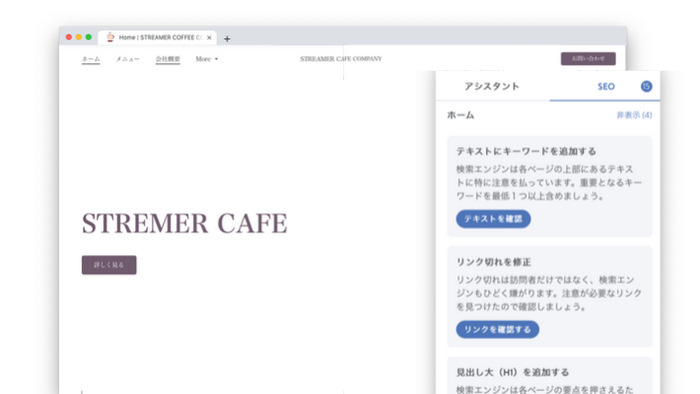Click the ホーム page label in SEO panel
700x394 pixels.
click(x=460, y=115)
